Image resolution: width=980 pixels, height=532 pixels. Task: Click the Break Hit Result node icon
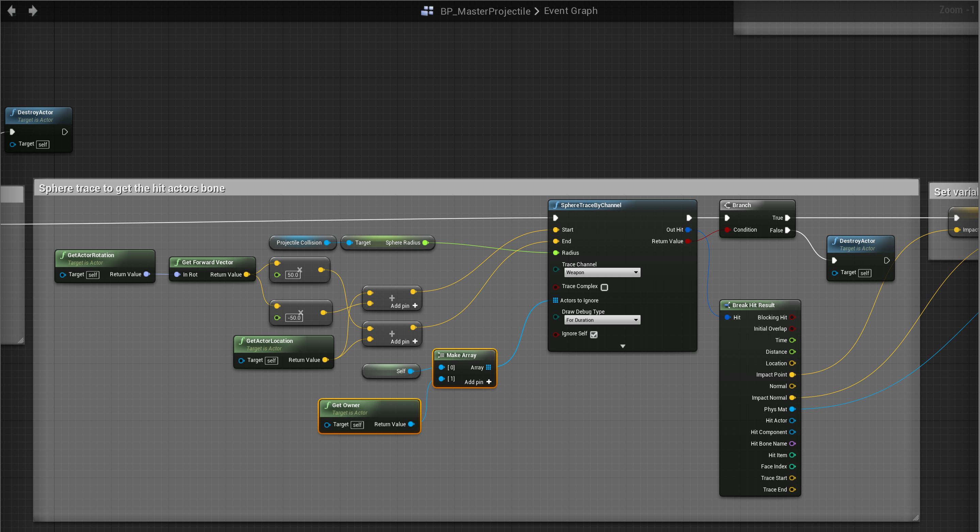pos(727,305)
